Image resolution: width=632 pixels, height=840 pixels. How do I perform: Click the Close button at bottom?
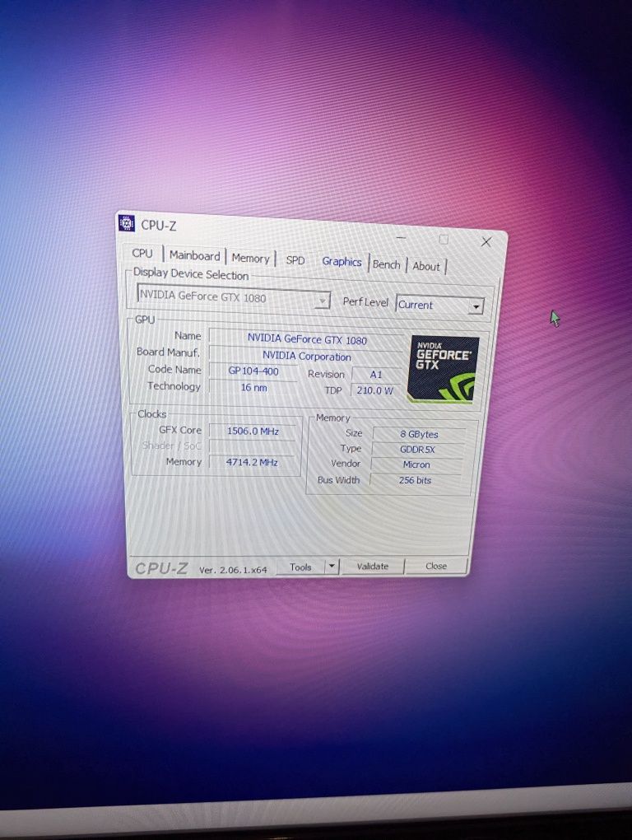[x=436, y=566]
